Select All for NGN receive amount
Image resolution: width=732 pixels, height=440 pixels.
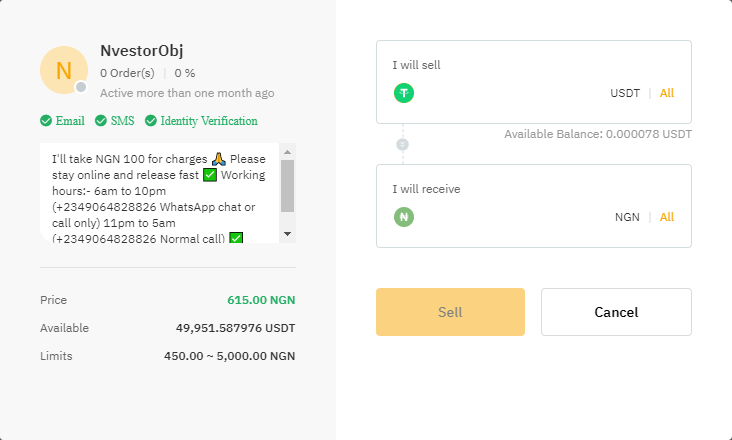click(x=667, y=217)
